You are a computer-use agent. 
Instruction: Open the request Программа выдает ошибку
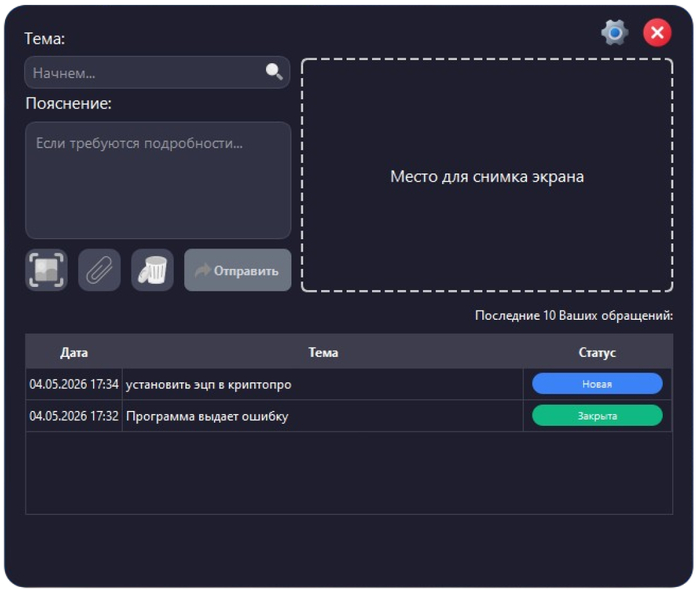(x=207, y=416)
